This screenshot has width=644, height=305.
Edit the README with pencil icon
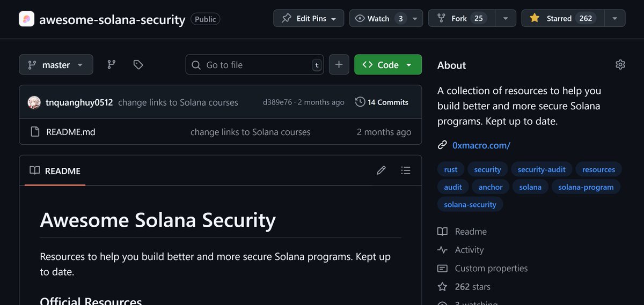pyautogui.click(x=381, y=170)
